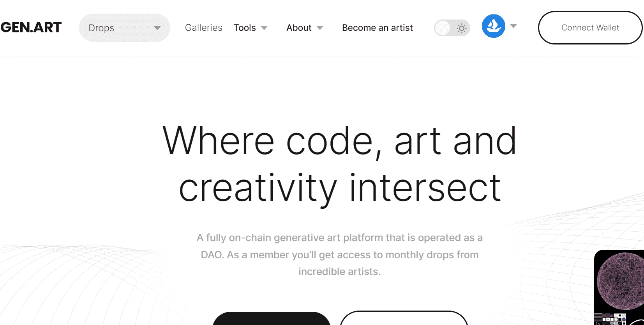Image resolution: width=644 pixels, height=325 pixels.
Task: Select Become an artist in the navbar
Action: pyautogui.click(x=377, y=27)
